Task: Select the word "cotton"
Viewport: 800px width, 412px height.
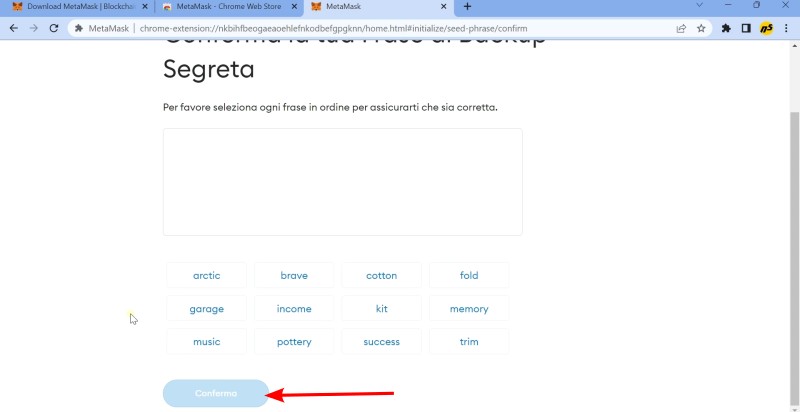Action: tap(382, 275)
